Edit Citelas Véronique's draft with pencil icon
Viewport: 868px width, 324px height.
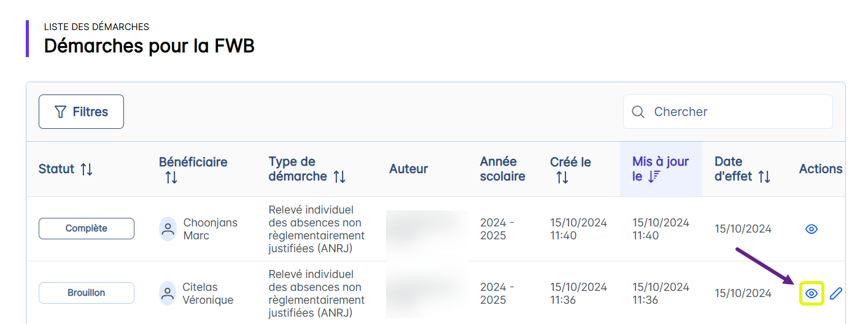[835, 293]
